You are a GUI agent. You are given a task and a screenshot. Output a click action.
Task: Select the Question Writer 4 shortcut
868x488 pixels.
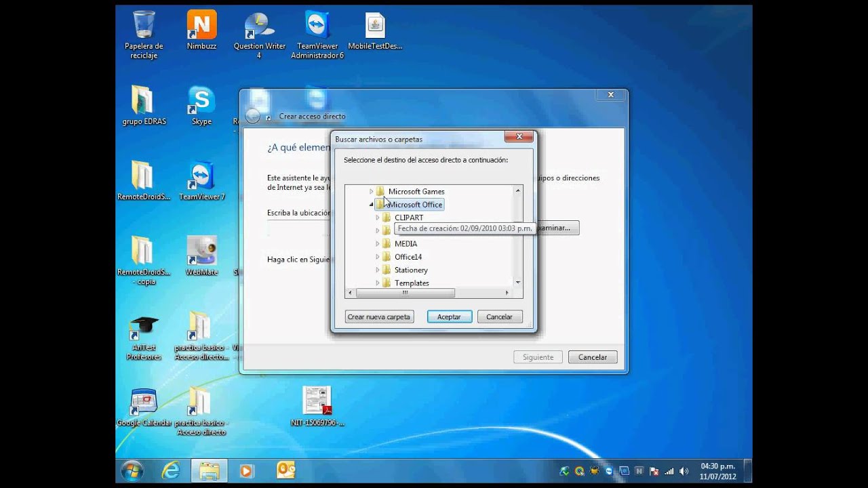(258, 35)
